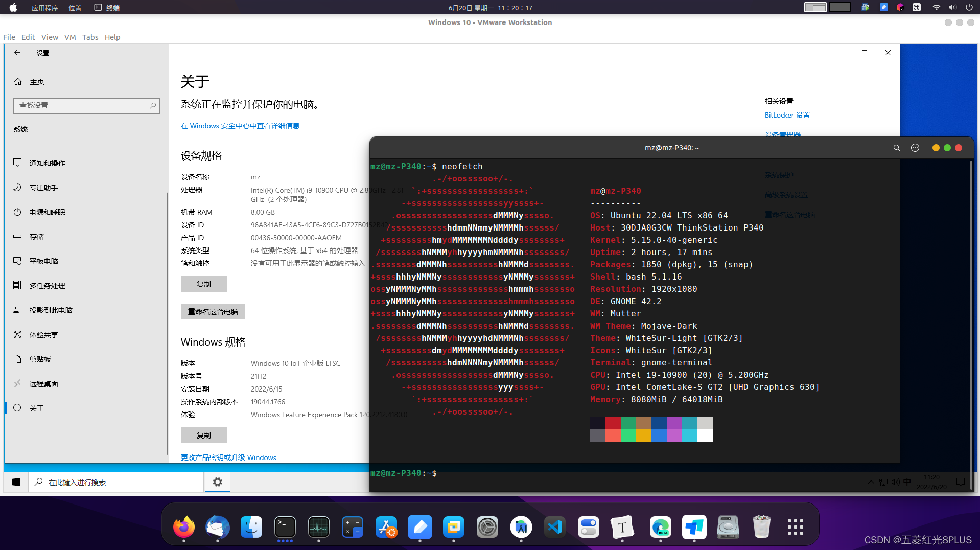
Task: Open 多任务处理 settings page
Action: (x=86, y=285)
